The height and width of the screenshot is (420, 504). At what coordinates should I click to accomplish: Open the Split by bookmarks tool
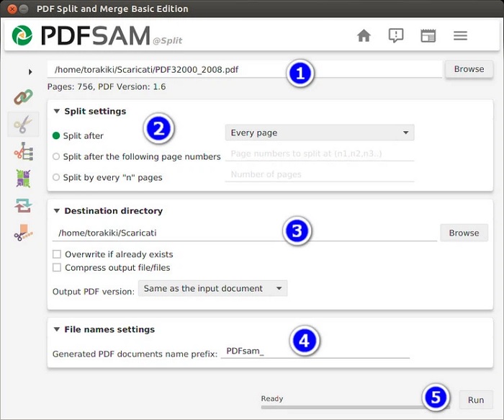[23, 151]
